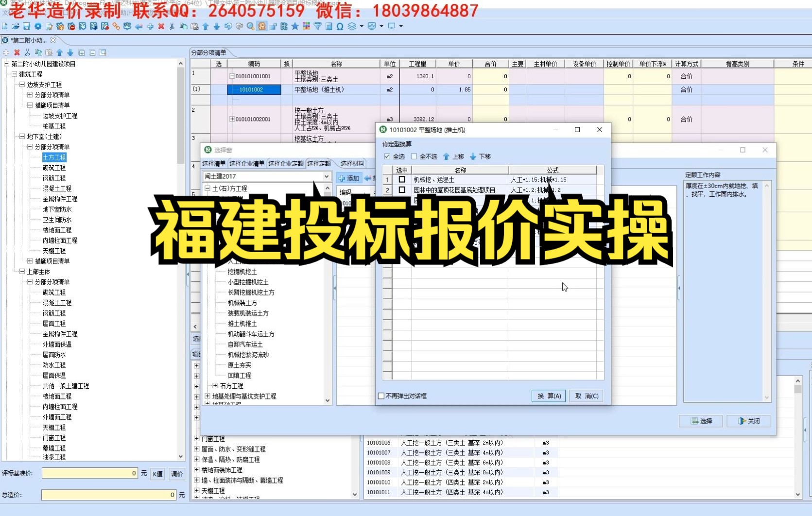The height and width of the screenshot is (516, 812).
Task: Tick checkbox for 园林中的屋顶花园基底处理项目
Action: pyautogui.click(x=402, y=190)
